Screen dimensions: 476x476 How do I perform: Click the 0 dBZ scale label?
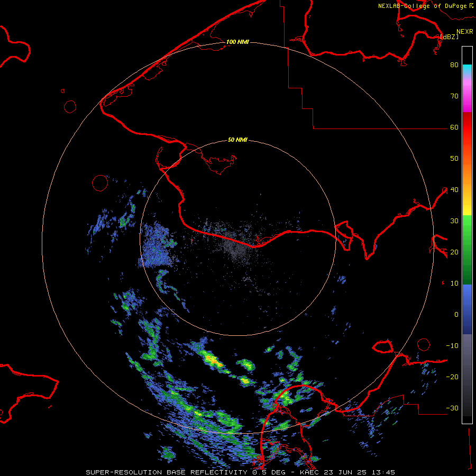coord(456,315)
